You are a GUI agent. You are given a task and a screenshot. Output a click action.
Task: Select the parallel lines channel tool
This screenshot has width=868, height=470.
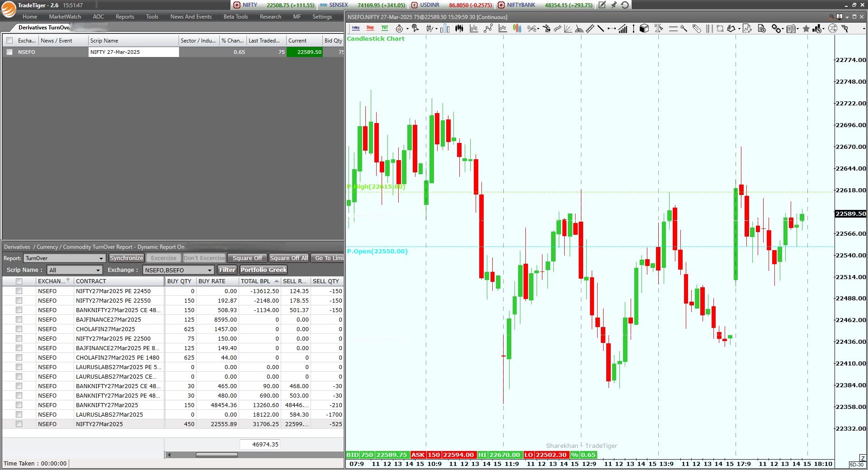tap(673, 28)
